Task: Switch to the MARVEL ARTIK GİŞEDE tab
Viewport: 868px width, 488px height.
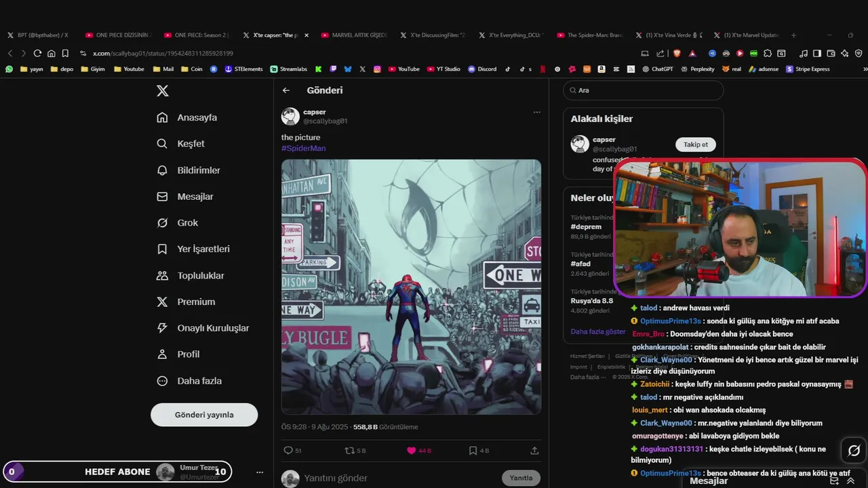Action: [353, 35]
